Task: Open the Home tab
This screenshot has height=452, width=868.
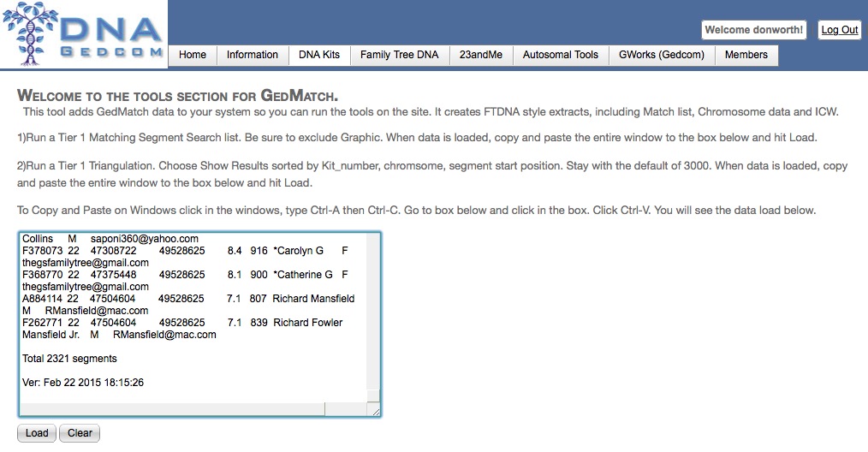Action: click(193, 55)
